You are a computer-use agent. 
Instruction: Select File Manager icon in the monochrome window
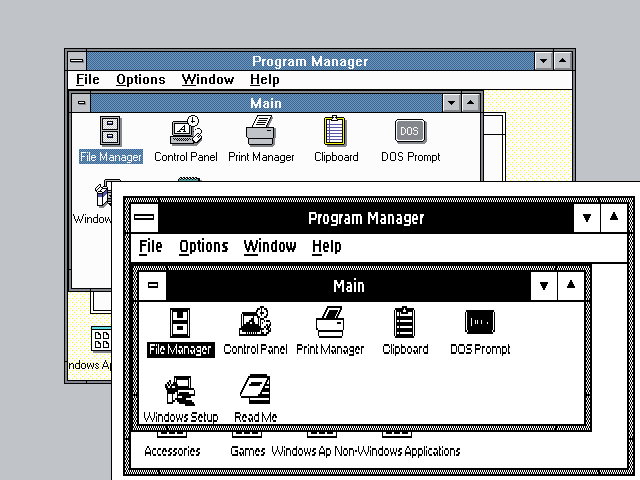[x=180, y=323]
